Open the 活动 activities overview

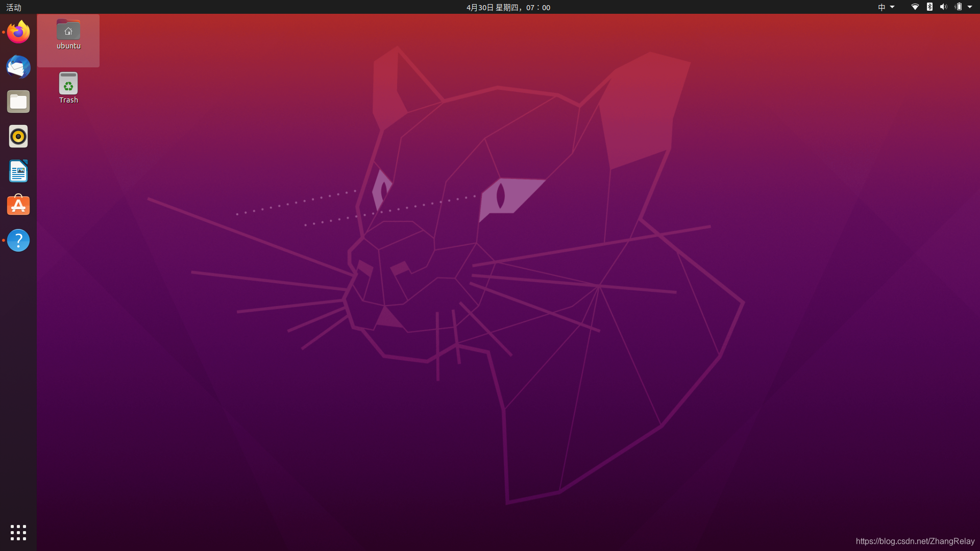pyautogui.click(x=14, y=7)
